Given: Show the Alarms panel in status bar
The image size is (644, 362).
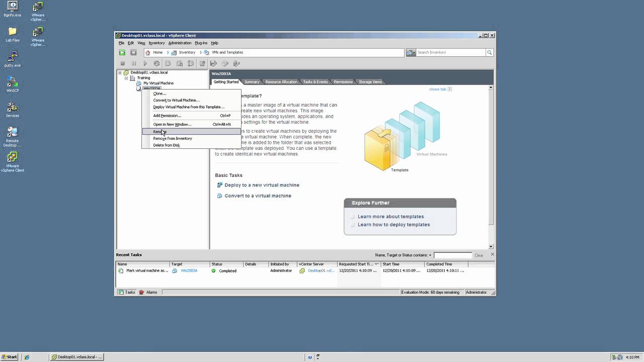Looking at the screenshot, I should pyautogui.click(x=148, y=292).
